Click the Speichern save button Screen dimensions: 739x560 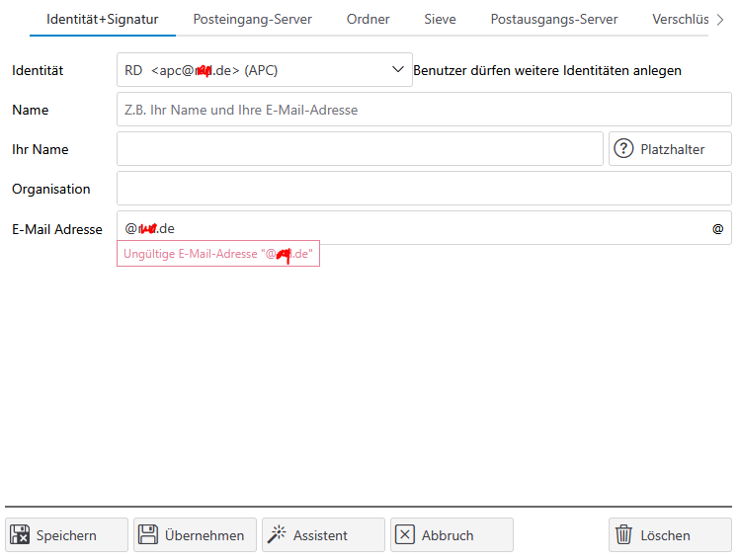click(x=67, y=535)
